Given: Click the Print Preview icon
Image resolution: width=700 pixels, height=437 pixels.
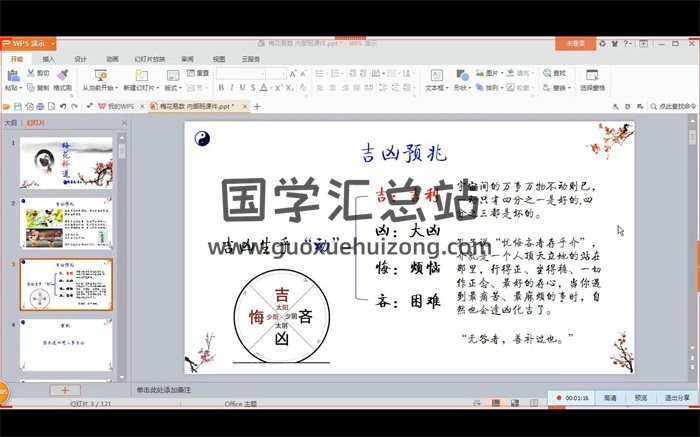Looking at the screenshot, I should pos(51,106).
